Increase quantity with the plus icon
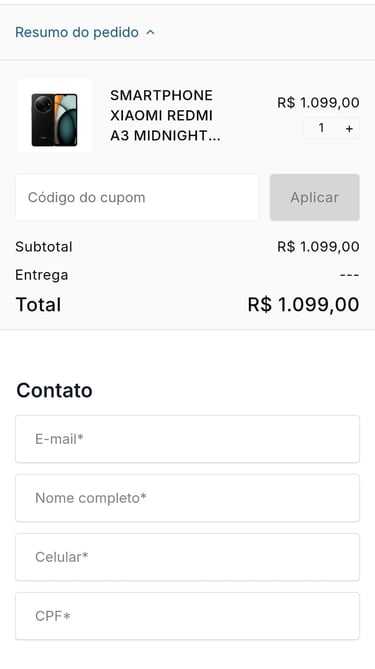Screen dimensions: 375x669 pos(349,128)
